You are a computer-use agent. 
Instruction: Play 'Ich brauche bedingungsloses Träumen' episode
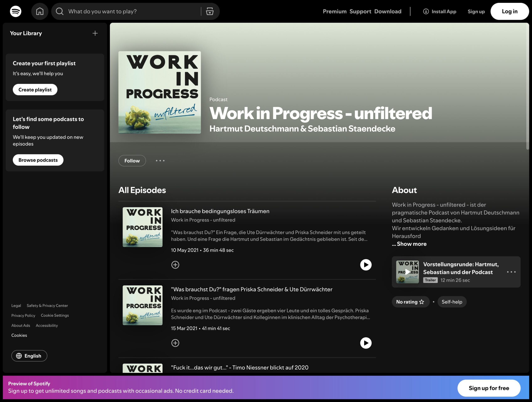click(x=366, y=265)
